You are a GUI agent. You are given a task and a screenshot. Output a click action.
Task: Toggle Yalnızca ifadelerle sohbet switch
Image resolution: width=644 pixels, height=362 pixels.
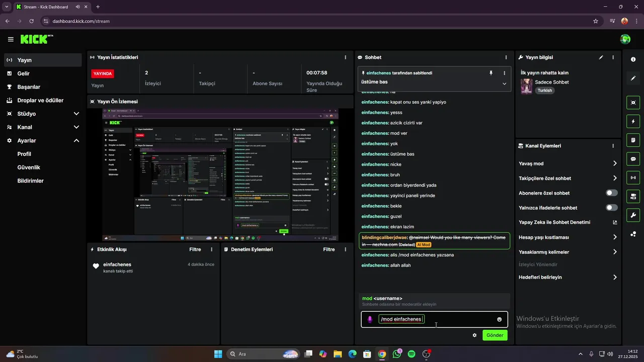coord(612,208)
